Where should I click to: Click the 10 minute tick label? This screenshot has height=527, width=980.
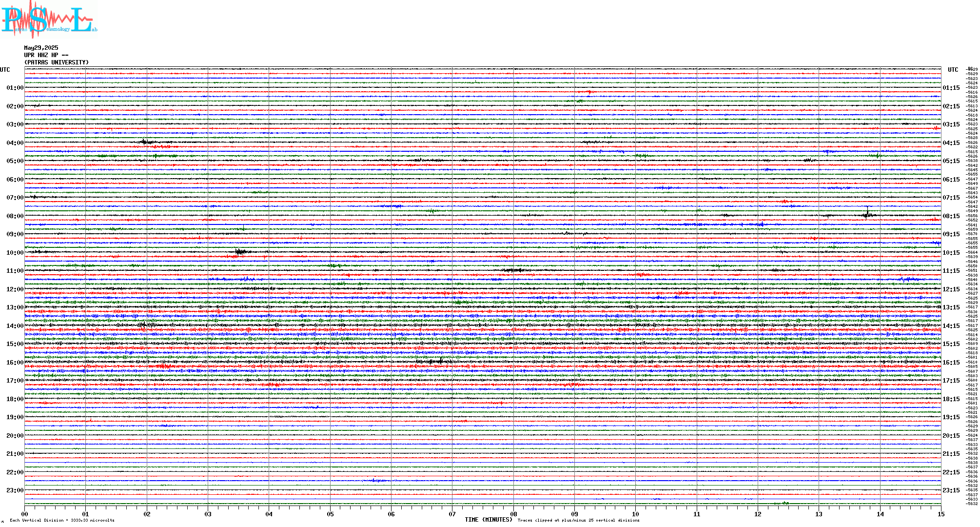tap(636, 514)
